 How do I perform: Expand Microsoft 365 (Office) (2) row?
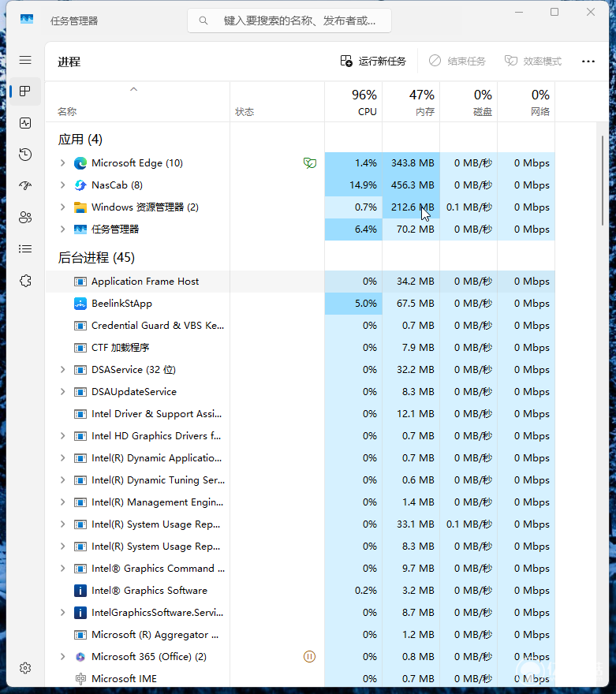63,657
